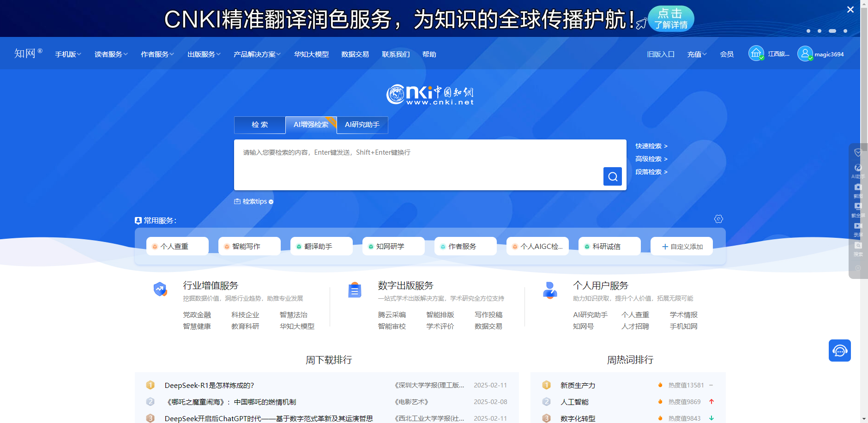Expand the 产品解决方案 dropdown menu
The height and width of the screenshot is (423, 868).
(x=257, y=54)
